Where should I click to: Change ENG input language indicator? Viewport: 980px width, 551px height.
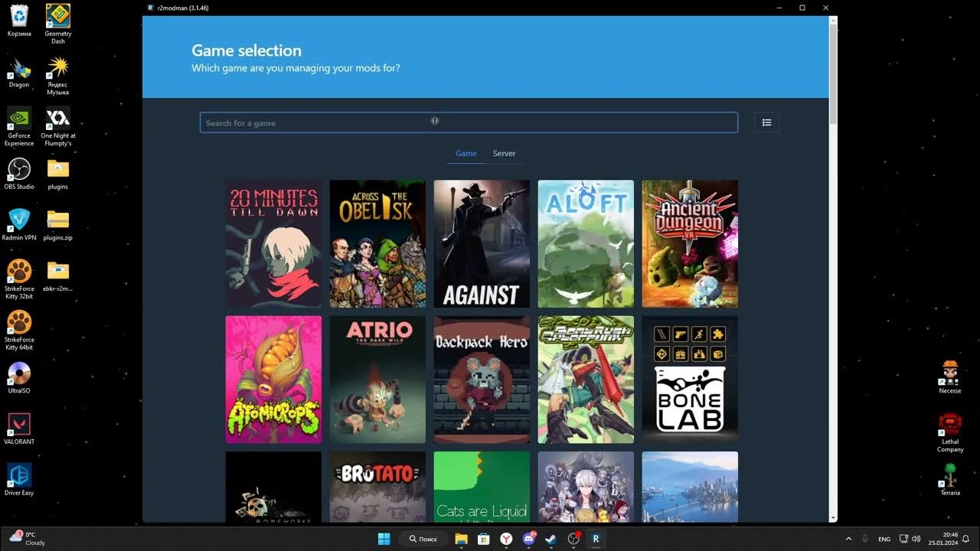click(884, 539)
